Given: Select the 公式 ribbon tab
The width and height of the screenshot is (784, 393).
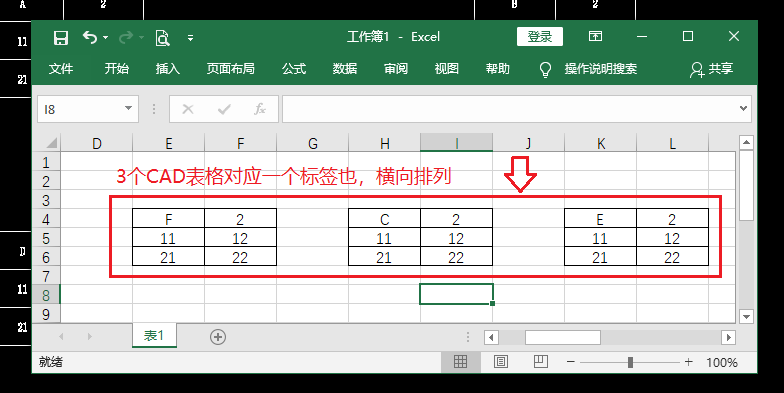Looking at the screenshot, I should point(294,68).
